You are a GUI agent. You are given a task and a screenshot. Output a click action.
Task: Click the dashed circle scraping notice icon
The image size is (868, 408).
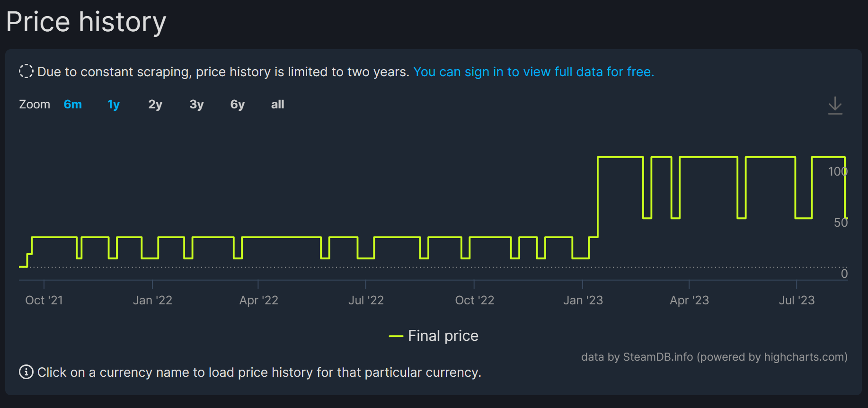pyautogui.click(x=26, y=71)
